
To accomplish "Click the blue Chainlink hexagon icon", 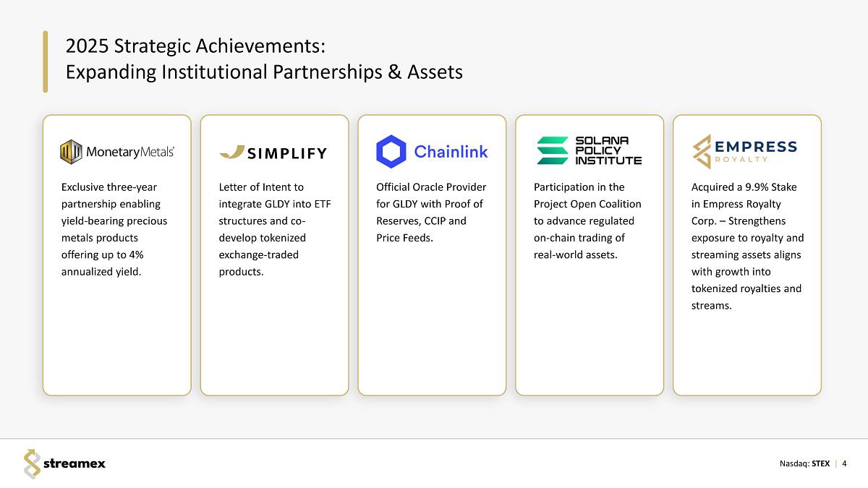I will [391, 151].
